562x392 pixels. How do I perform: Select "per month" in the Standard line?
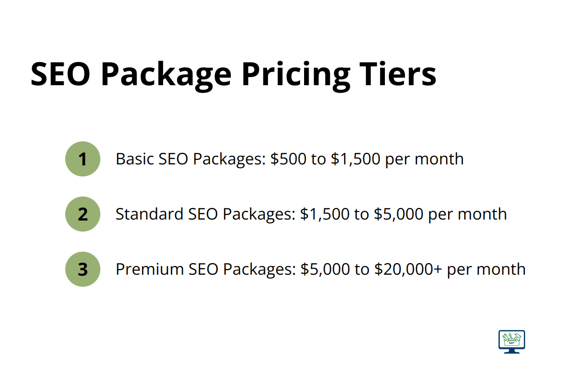468,215
